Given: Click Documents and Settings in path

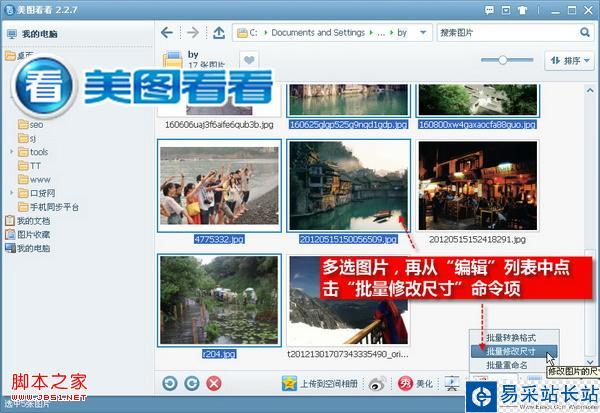Looking at the screenshot, I should pos(318,33).
